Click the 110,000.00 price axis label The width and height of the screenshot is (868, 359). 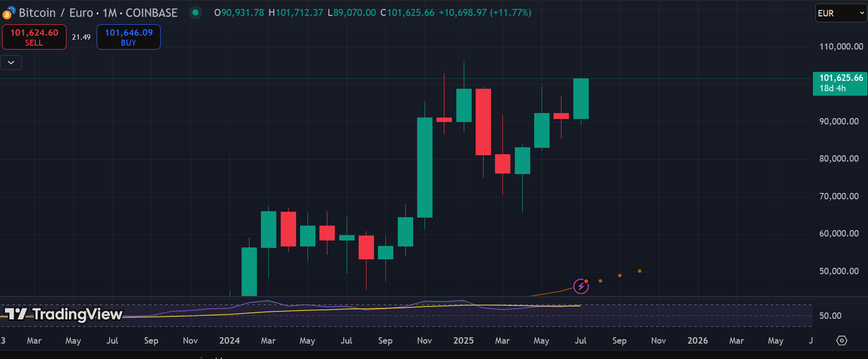point(841,47)
